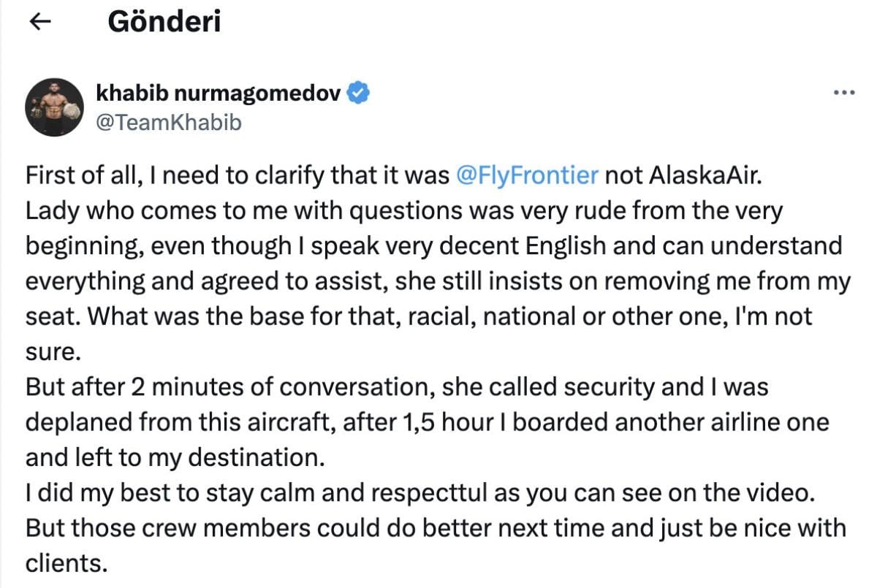Screen dimensions: 877x588
Task: Go back using the left arrow
Action: click(x=39, y=23)
